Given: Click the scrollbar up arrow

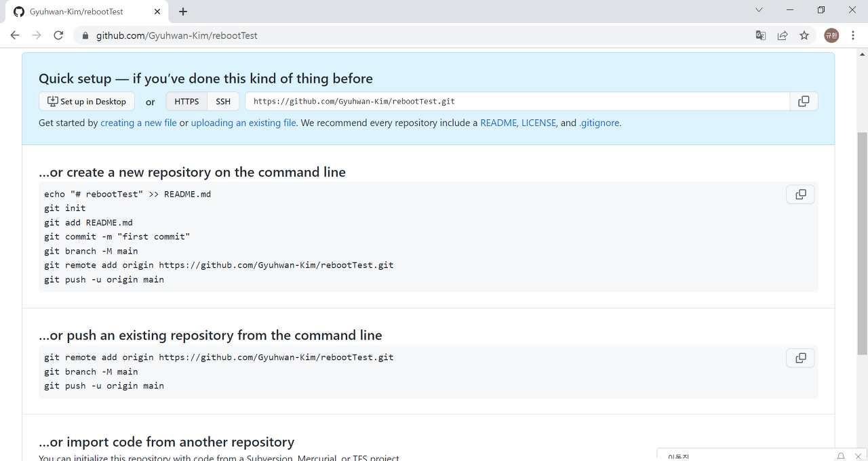Looking at the screenshot, I should (862, 54).
